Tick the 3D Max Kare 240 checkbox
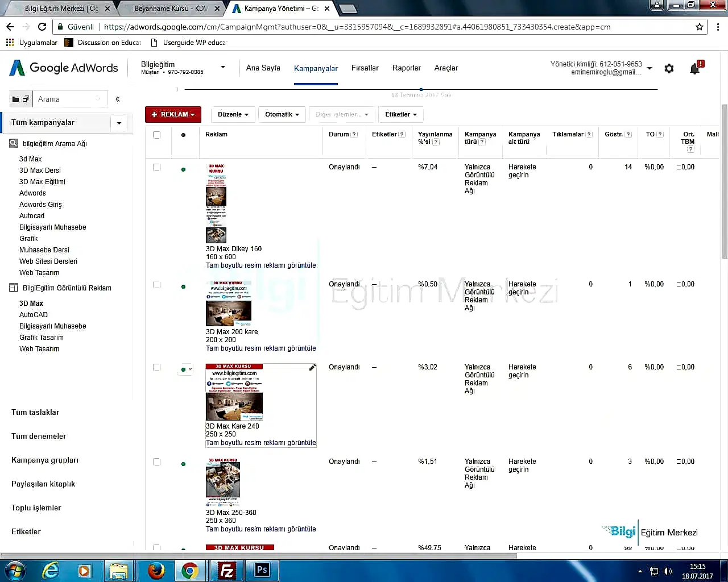 pos(156,367)
